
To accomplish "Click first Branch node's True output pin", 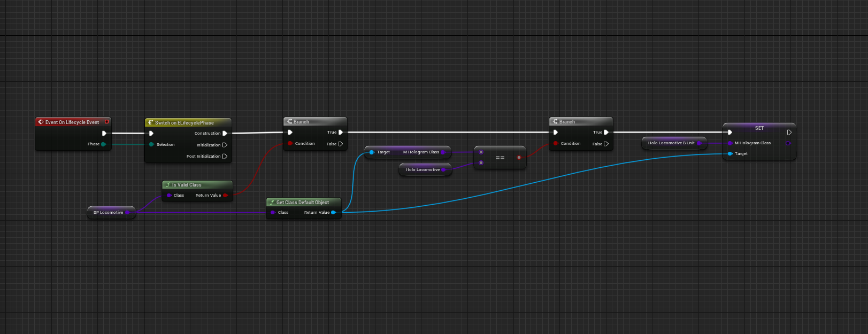I will 341,133.
